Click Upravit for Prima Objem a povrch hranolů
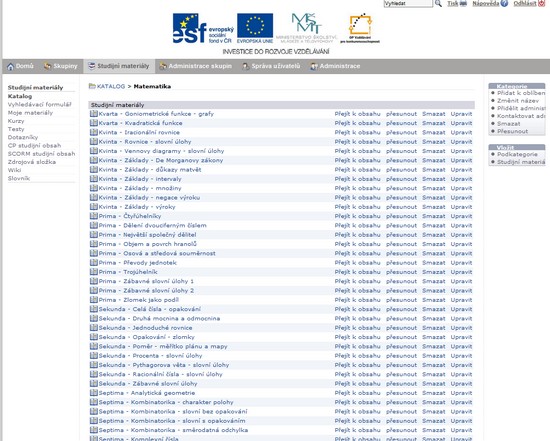This screenshot has width=550, height=441. (461, 244)
